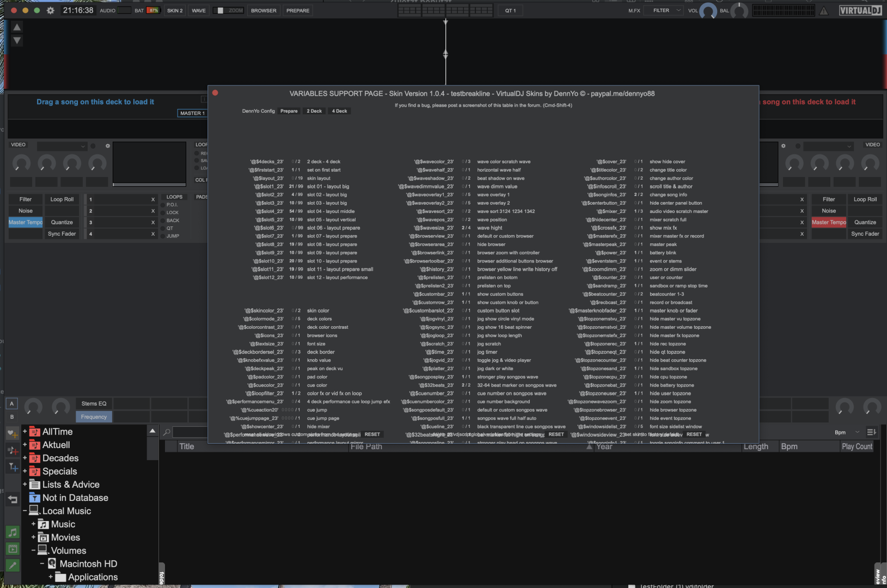The width and height of the screenshot is (887, 588).
Task: Click right deck Noise button
Action: (x=829, y=211)
